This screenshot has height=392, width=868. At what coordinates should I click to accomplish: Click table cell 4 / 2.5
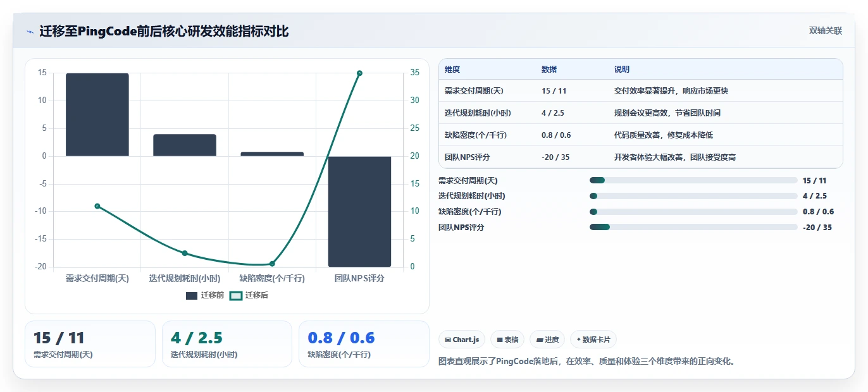pyautogui.click(x=553, y=113)
